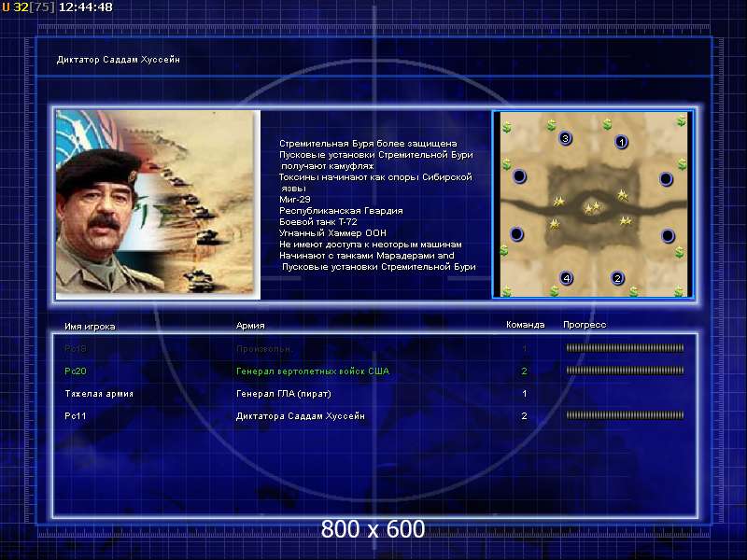Viewport: 747px width, 560px height.
Task: Click the 'Республиканская Гвардия' line
Action: tap(341, 211)
